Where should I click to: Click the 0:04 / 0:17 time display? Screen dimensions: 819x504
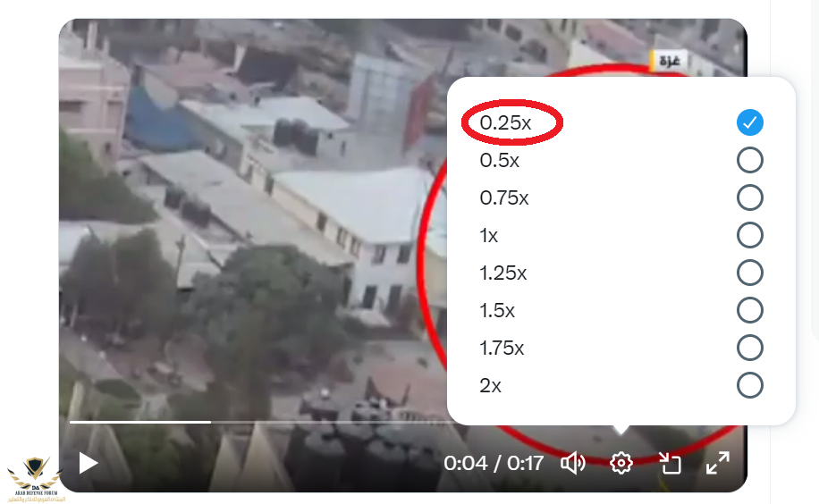click(x=494, y=463)
